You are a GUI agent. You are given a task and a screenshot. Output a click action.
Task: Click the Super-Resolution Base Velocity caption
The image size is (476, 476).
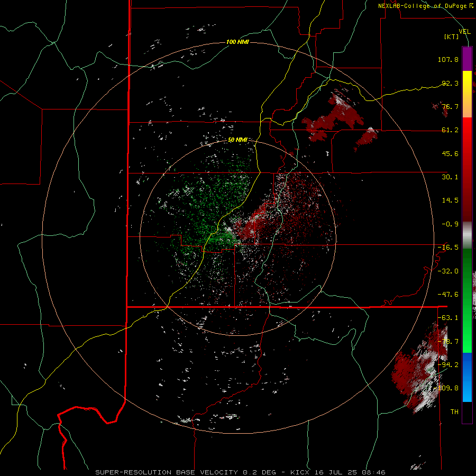click(x=240, y=472)
